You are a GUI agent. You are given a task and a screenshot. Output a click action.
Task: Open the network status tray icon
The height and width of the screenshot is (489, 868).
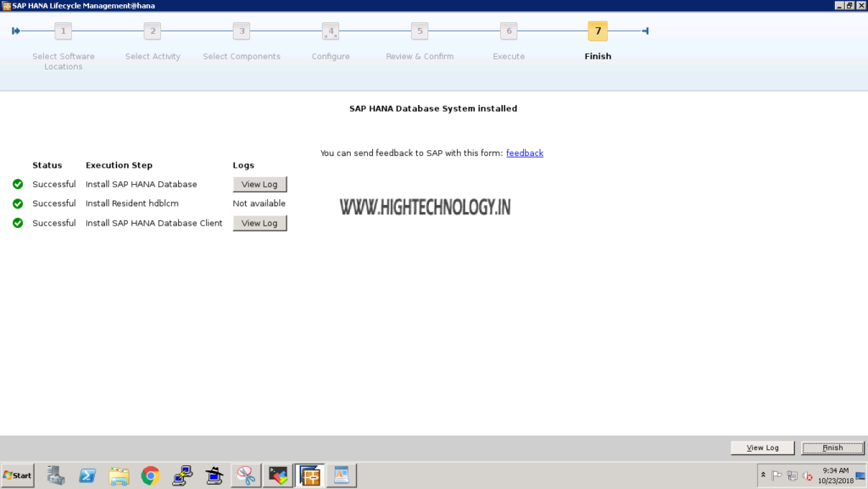click(x=793, y=475)
